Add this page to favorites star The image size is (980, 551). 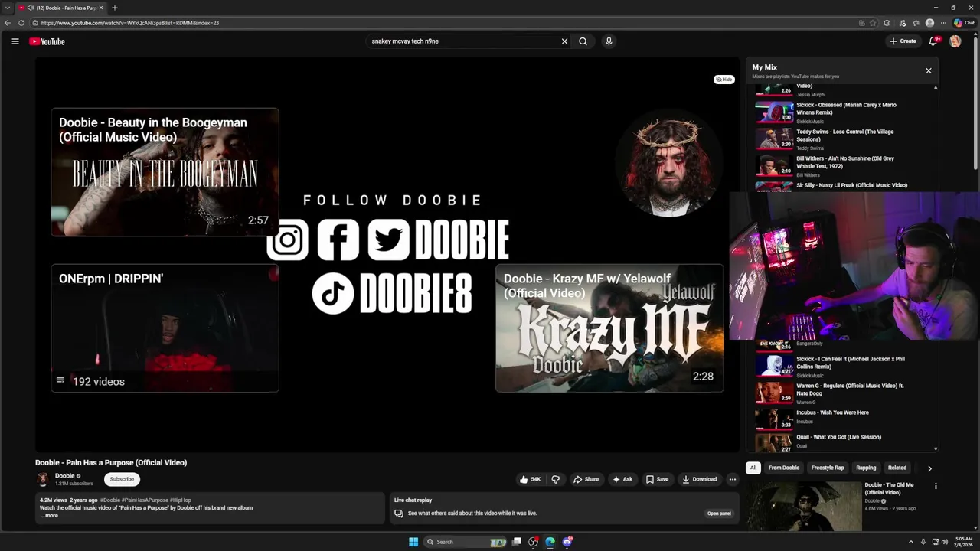pos(873,23)
